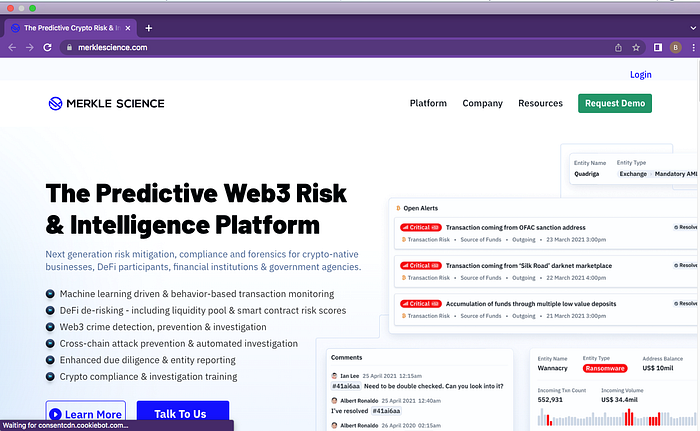Click the transaction volume bar chart
This screenshot has height=431, width=700.
click(x=617, y=417)
